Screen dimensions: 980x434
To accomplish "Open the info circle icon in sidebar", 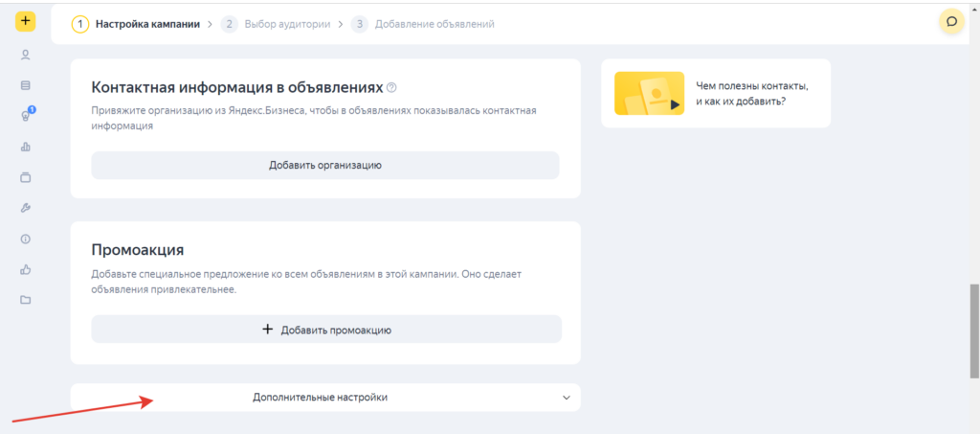I will [x=26, y=239].
